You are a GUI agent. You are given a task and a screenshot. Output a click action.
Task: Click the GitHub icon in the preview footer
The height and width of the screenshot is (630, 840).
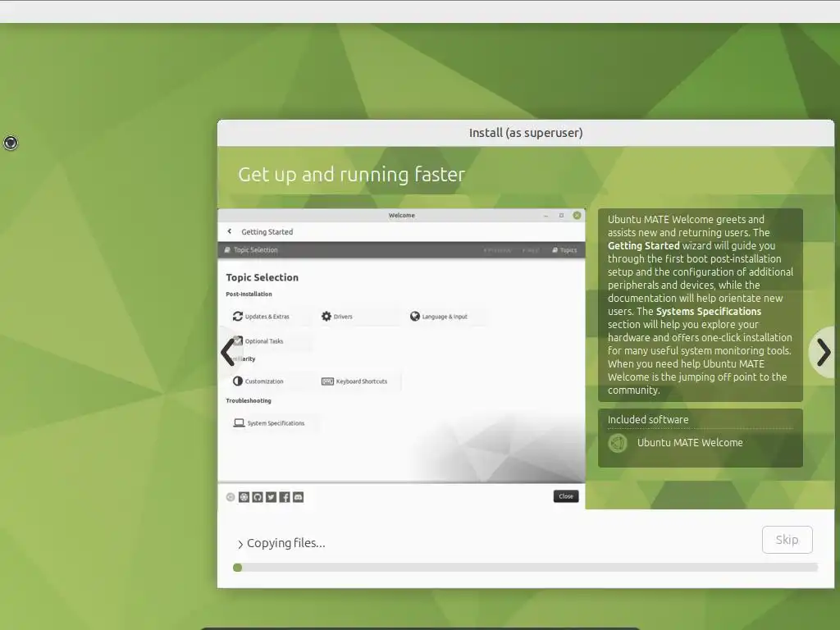pyautogui.click(x=258, y=497)
